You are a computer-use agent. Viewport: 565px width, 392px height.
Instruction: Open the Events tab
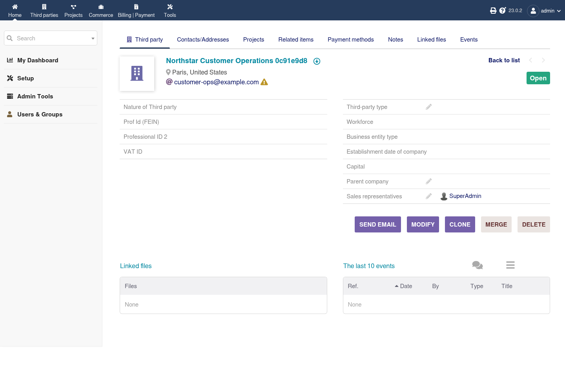tap(469, 40)
